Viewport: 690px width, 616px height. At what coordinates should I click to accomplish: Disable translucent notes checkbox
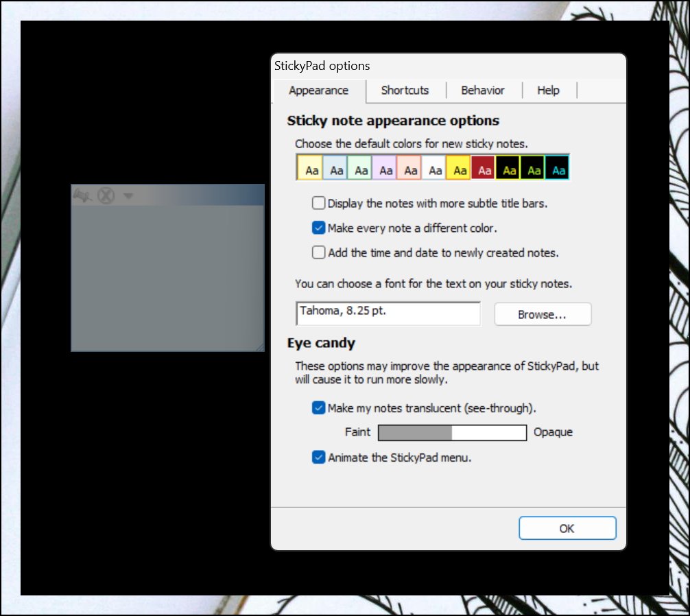coord(319,408)
